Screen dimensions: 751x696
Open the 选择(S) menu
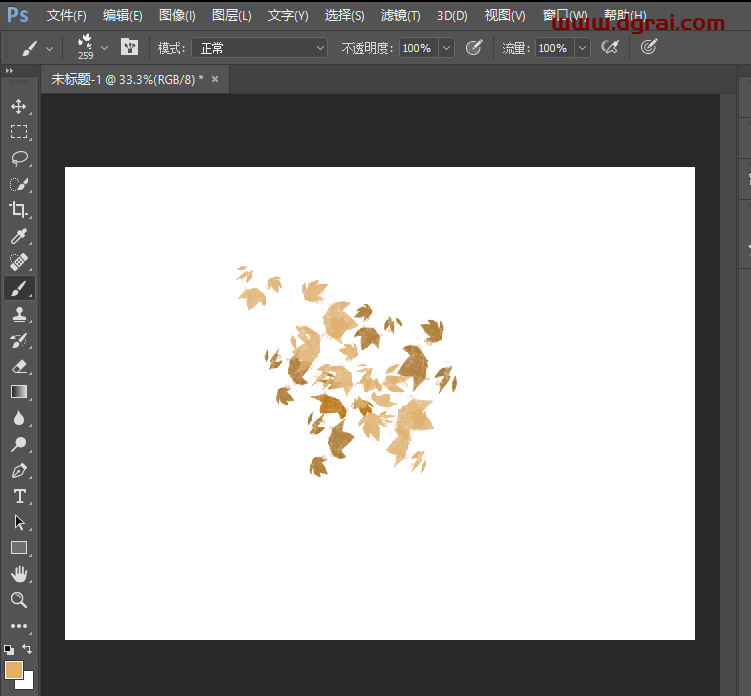point(344,15)
